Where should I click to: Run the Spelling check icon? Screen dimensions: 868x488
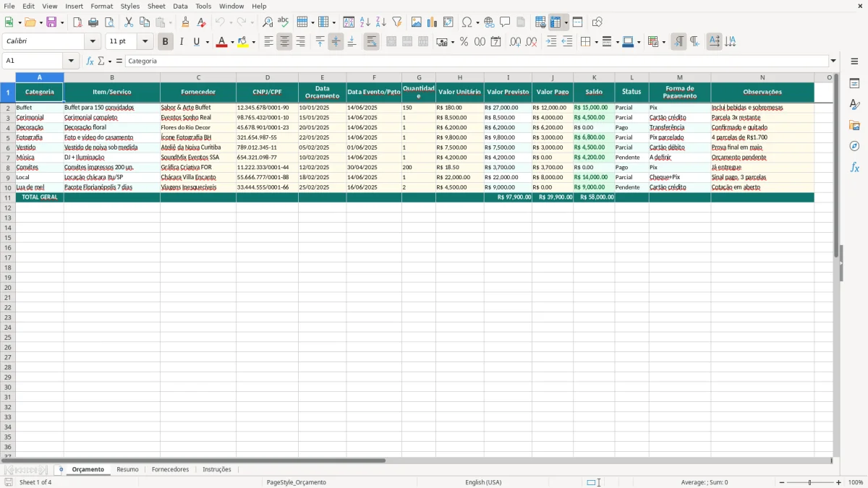click(284, 22)
